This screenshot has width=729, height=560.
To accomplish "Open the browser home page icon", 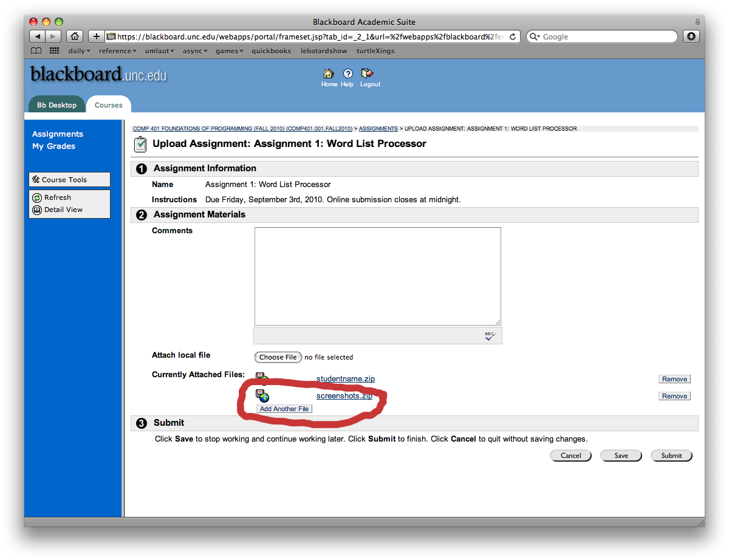I will pos(75,36).
